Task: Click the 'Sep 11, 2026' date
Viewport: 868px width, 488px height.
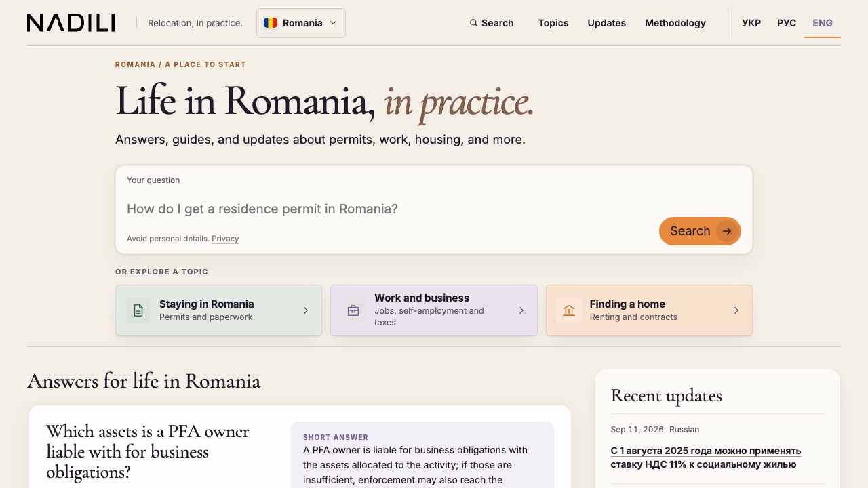Action: click(637, 430)
